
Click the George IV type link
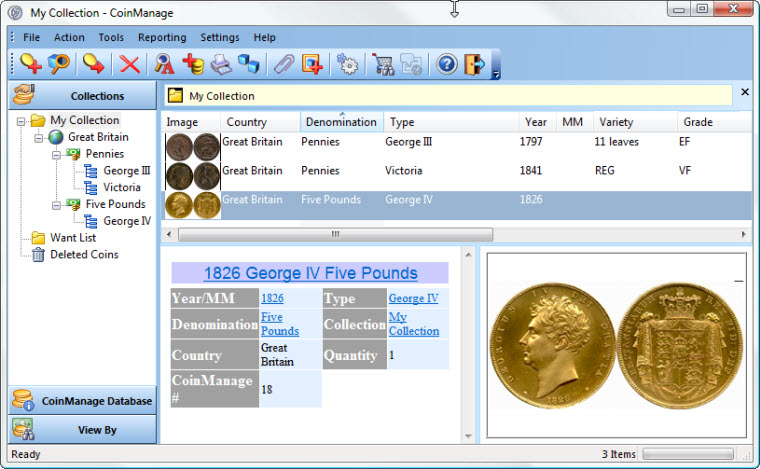(413, 298)
